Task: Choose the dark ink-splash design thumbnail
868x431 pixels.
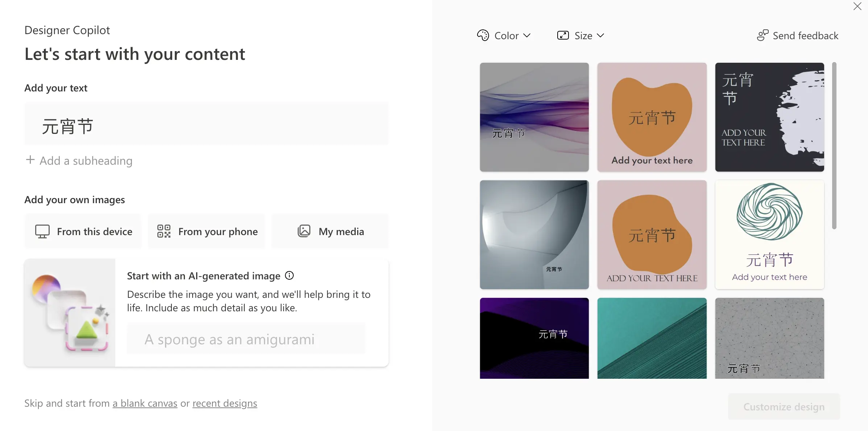Action: (770, 117)
